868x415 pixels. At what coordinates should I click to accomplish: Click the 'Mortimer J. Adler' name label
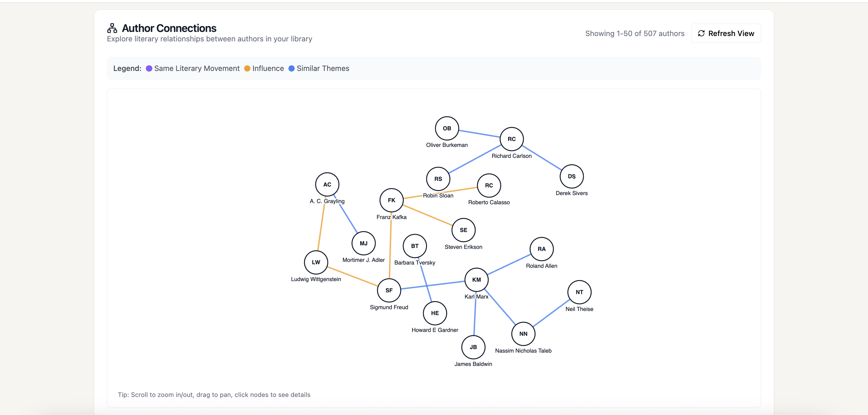coord(363,260)
